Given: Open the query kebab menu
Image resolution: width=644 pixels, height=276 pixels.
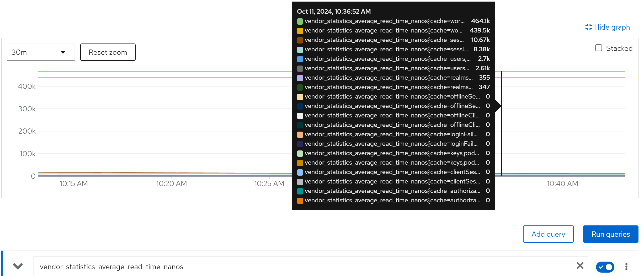Looking at the screenshot, I should pos(626,267).
